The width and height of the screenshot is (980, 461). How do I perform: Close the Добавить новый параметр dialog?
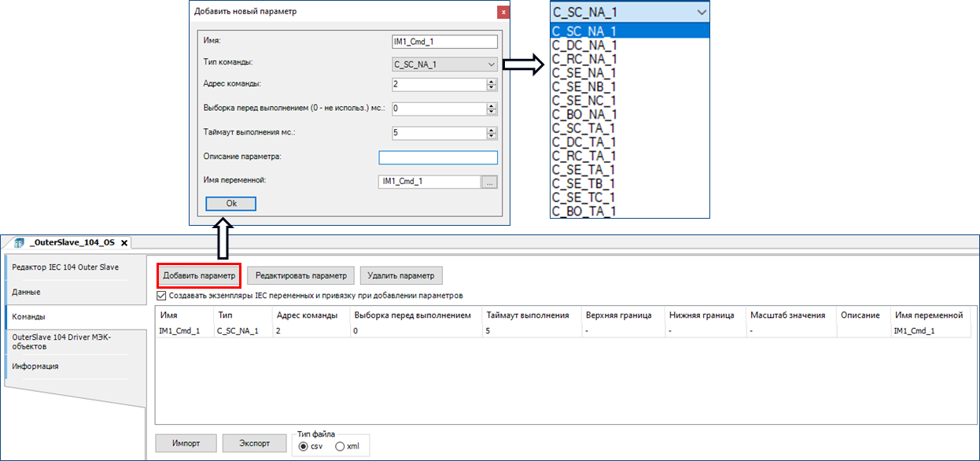tap(503, 13)
